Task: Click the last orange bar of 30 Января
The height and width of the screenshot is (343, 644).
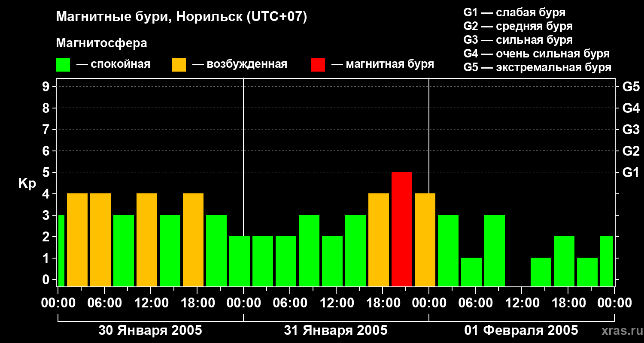Action: (x=193, y=240)
